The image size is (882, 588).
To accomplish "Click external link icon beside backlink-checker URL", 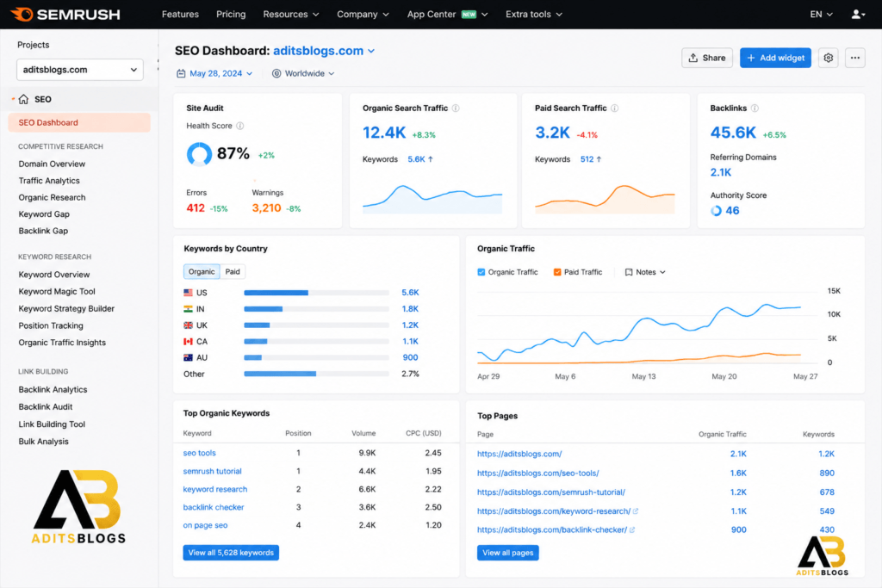I will [x=632, y=529].
